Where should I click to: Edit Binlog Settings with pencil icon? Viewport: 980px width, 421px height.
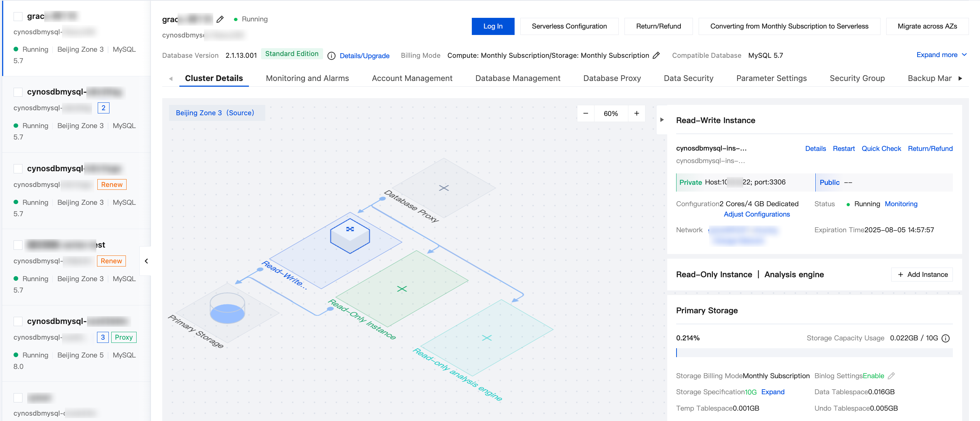tap(891, 376)
